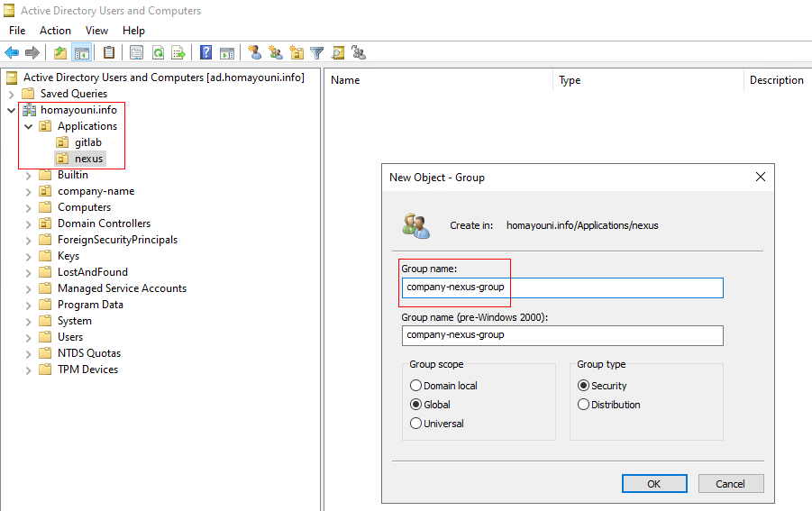Open Help with blue question mark icon
This screenshot has height=511, width=812.
click(205, 52)
